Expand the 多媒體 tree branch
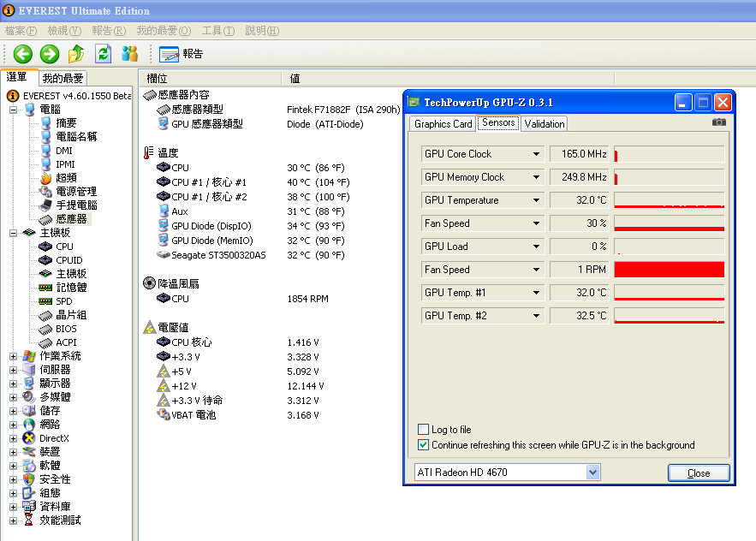 pos(14,397)
